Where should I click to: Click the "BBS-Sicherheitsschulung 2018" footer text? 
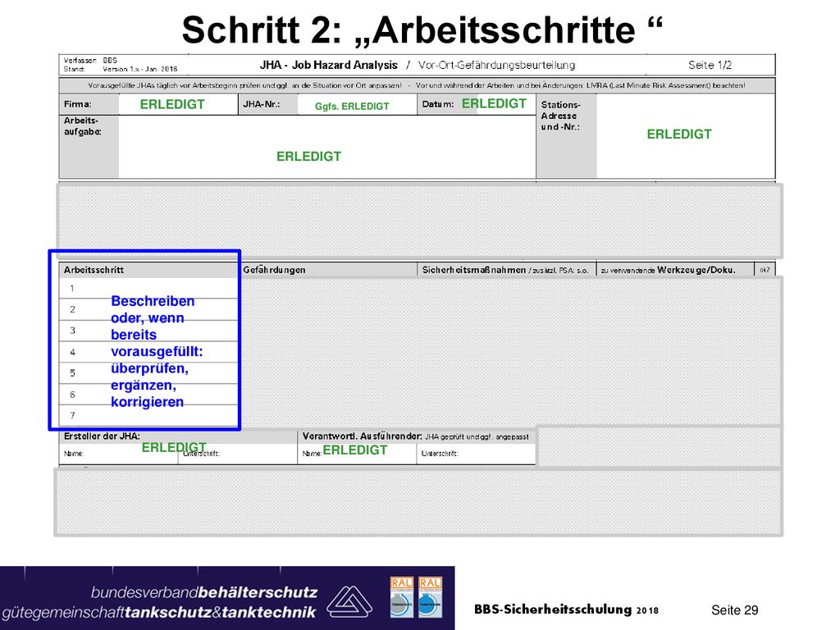click(x=566, y=609)
